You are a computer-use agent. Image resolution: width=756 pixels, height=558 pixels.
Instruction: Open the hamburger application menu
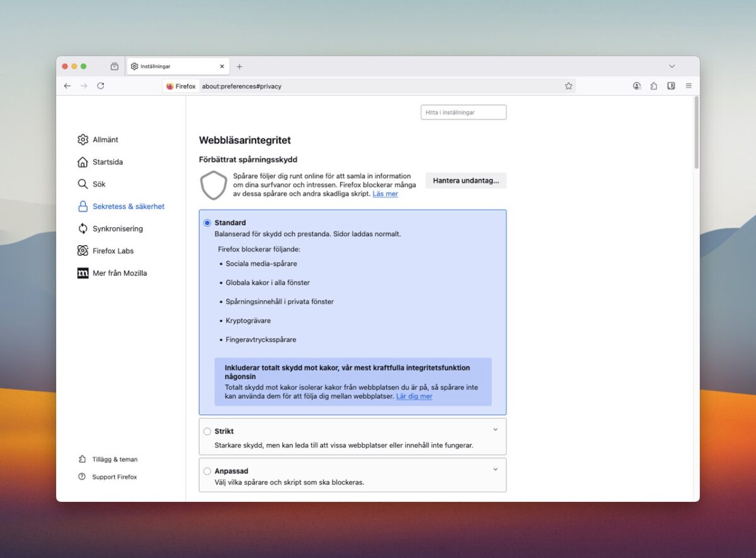point(689,86)
